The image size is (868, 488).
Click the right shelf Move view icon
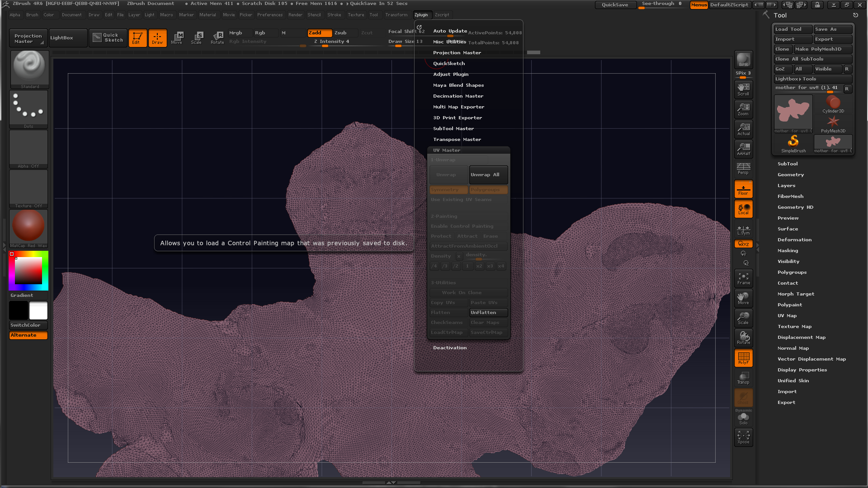743,298
